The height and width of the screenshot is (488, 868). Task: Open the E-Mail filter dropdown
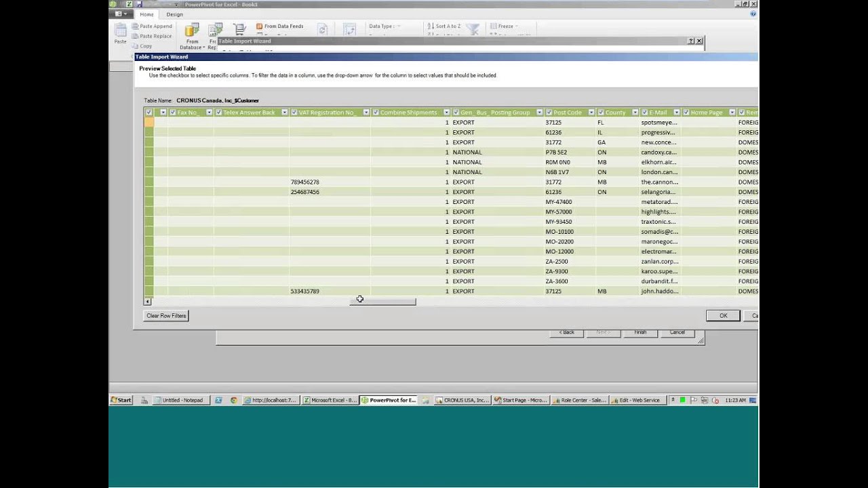coord(676,113)
